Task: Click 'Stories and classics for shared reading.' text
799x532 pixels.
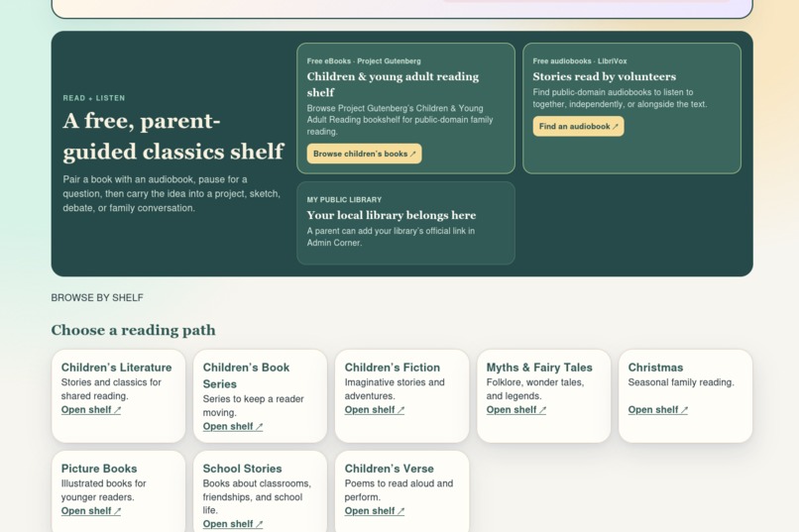Action: 111,389
